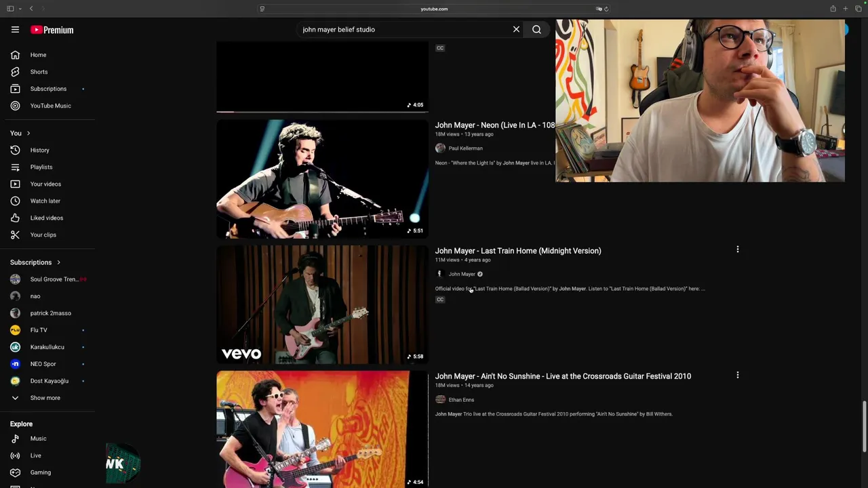The width and height of the screenshot is (868, 488).
Task: Click the YouTube Premium logo
Action: click(x=52, y=30)
